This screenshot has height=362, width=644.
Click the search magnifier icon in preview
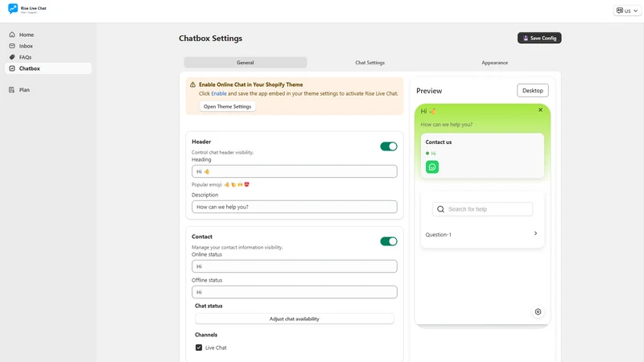click(440, 209)
